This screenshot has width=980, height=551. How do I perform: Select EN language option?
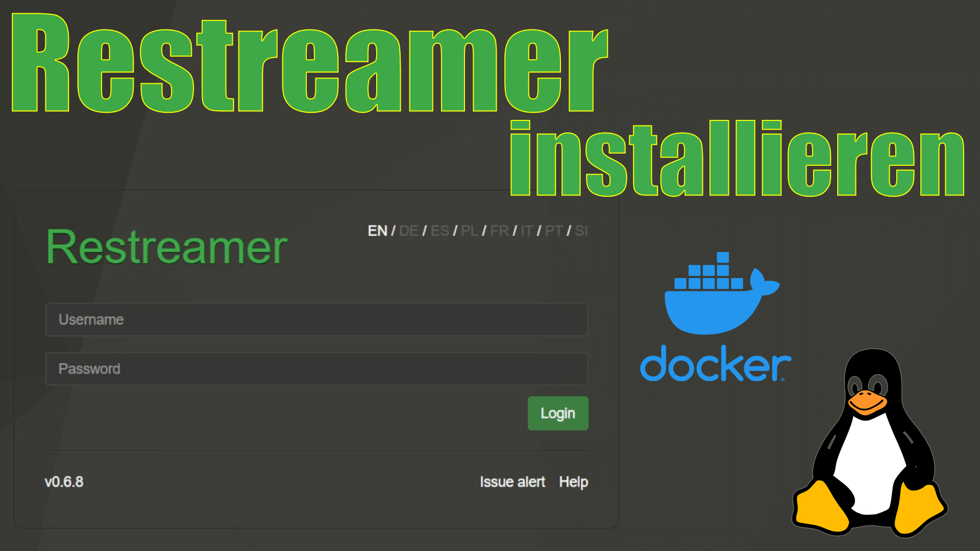pos(378,231)
